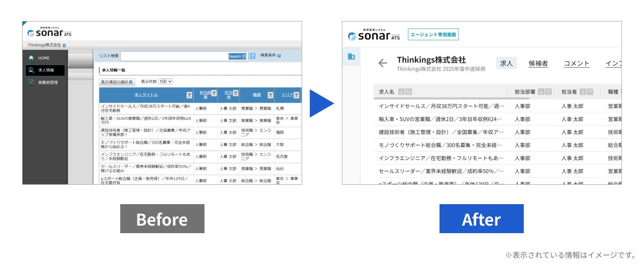Click インサイドセールス job row in After table
Screen dimensions: 644x267
point(497,106)
